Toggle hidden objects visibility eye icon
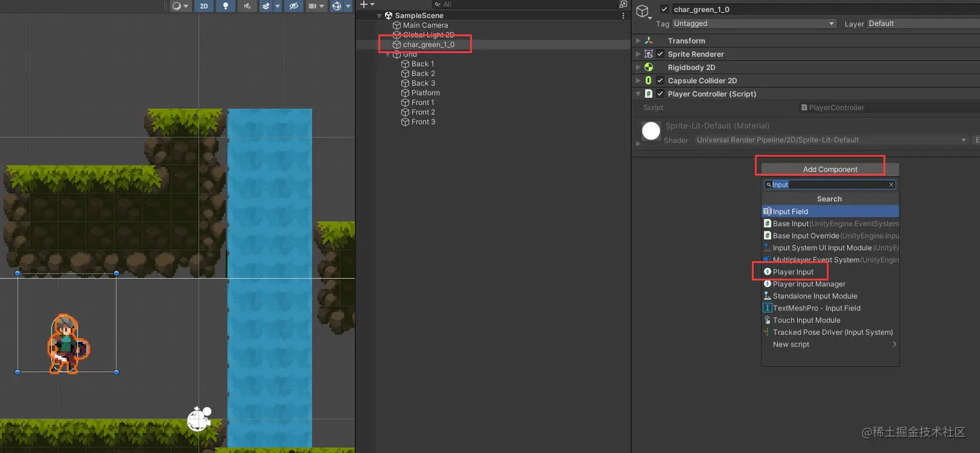The height and width of the screenshot is (453, 980). (294, 6)
